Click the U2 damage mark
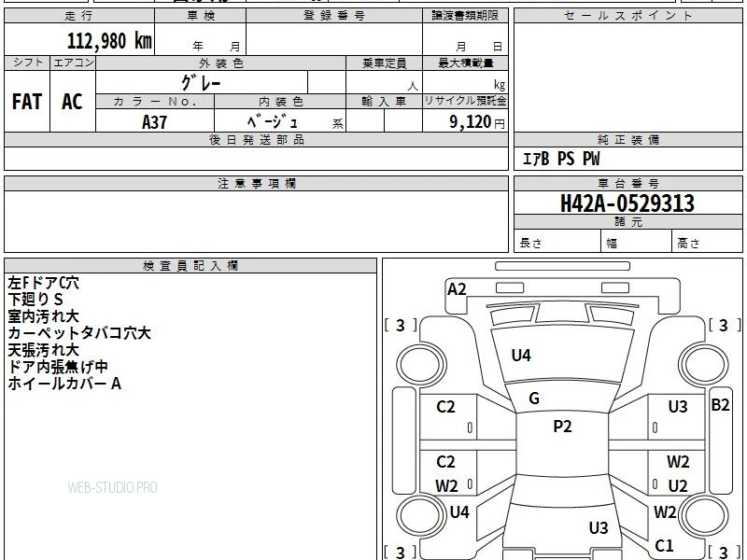Viewport: 747px width, 560px height. [x=678, y=486]
